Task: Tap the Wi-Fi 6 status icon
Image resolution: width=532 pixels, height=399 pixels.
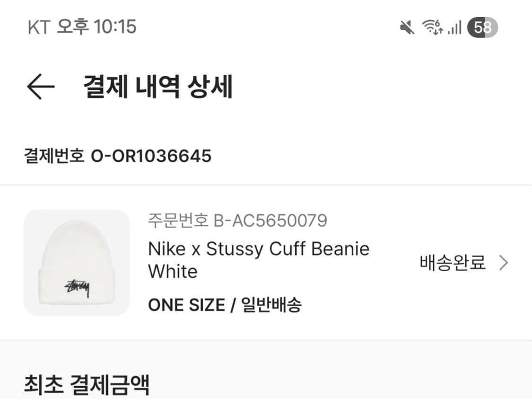Action: (x=432, y=27)
